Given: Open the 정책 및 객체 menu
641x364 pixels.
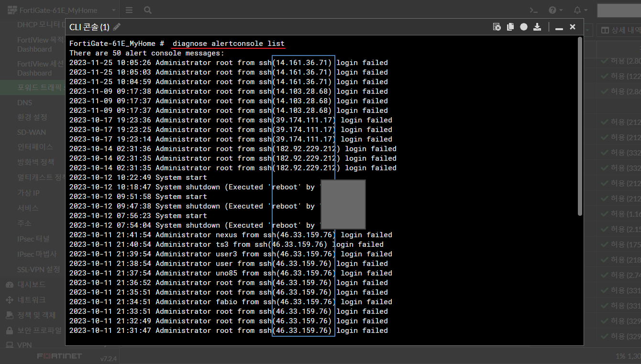Looking at the screenshot, I should click(x=36, y=315).
